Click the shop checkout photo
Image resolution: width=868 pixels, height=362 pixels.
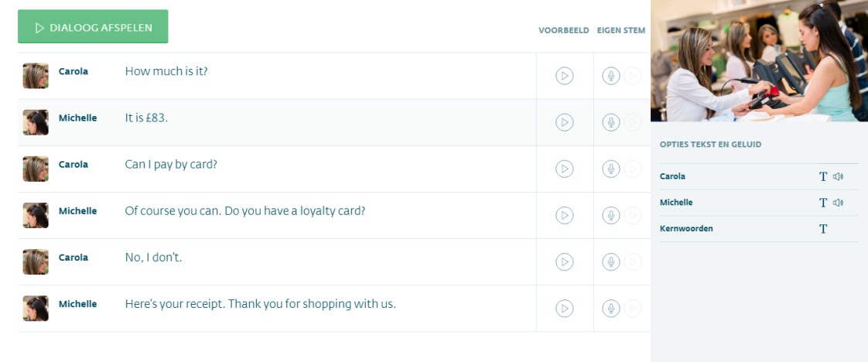[x=759, y=61]
